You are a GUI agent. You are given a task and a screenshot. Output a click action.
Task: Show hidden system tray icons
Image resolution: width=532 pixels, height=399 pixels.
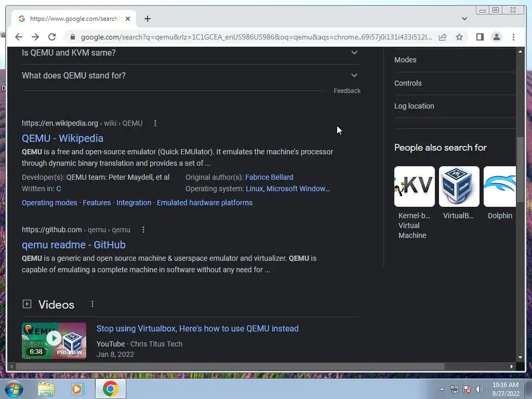pos(442,390)
